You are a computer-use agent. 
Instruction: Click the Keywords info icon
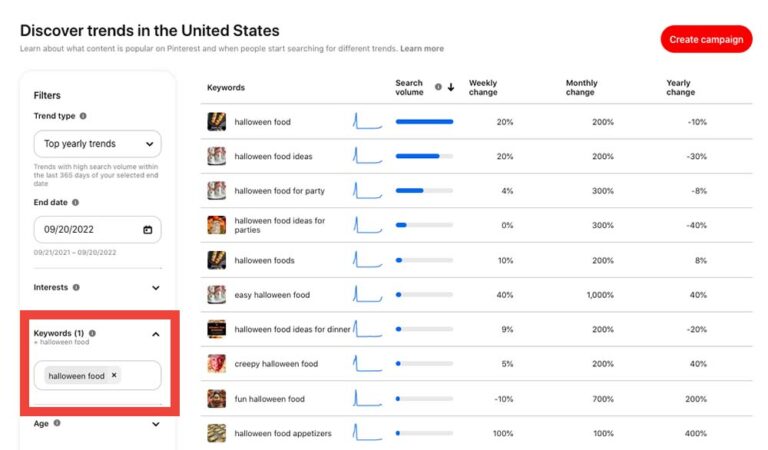(92, 333)
